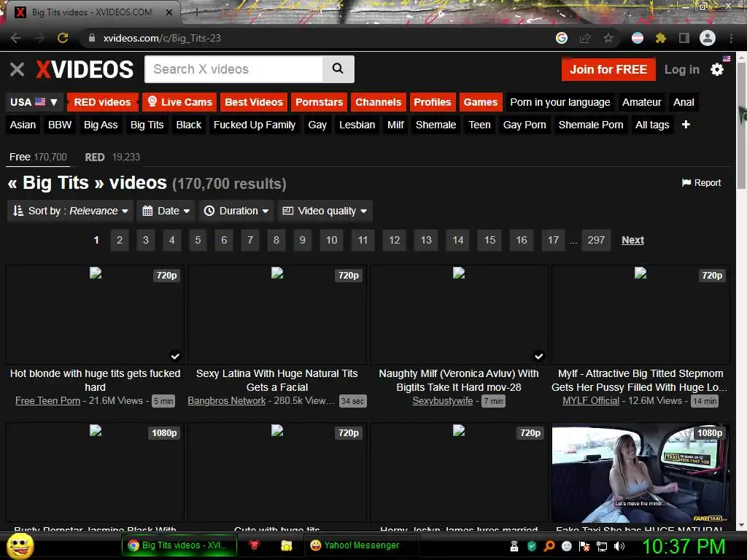This screenshot has width=747, height=560.
Task: Click the page vertical scrollbar
Action: tap(742, 124)
